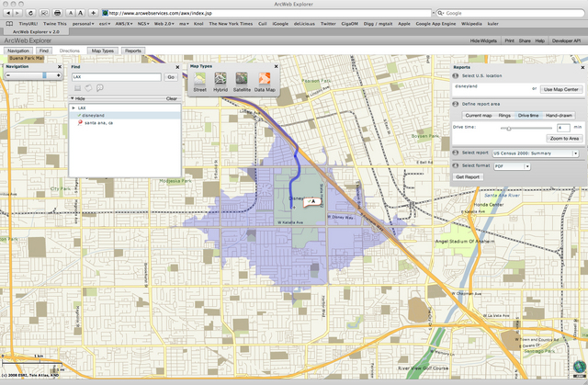Go forward with the browser forward arrow
Image resolution: width=588 pixels, height=385 pixels.
pyautogui.click(x=17, y=13)
